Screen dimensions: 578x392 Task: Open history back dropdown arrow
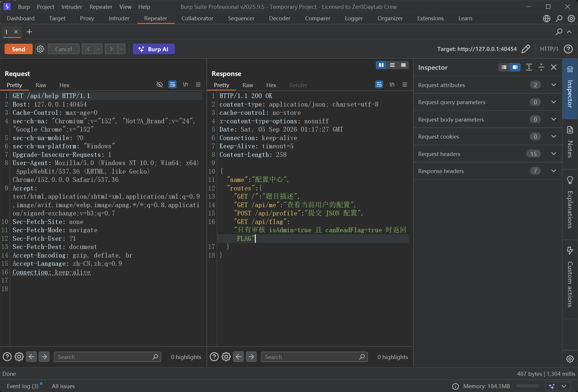point(99,49)
